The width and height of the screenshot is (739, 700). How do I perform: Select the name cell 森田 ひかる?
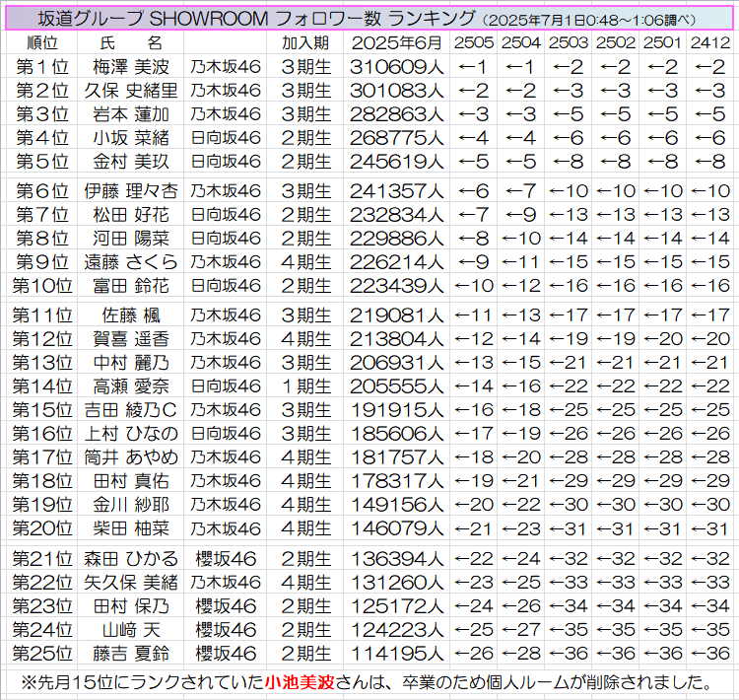click(131, 558)
